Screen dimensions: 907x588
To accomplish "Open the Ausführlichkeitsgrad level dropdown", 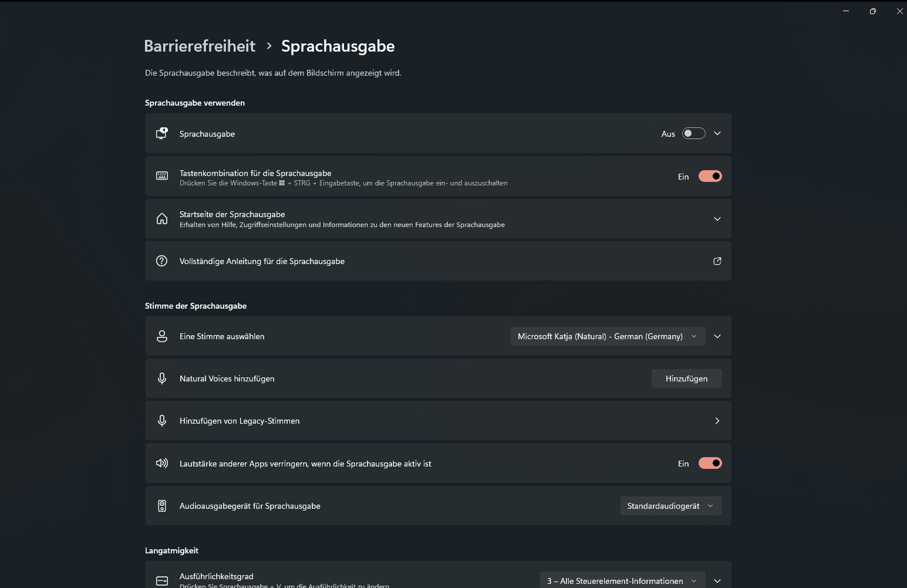I will point(621,580).
